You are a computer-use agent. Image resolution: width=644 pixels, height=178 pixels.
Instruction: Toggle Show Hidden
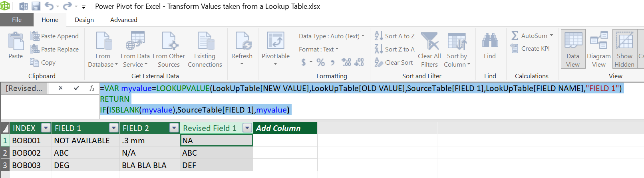tap(624, 49)
